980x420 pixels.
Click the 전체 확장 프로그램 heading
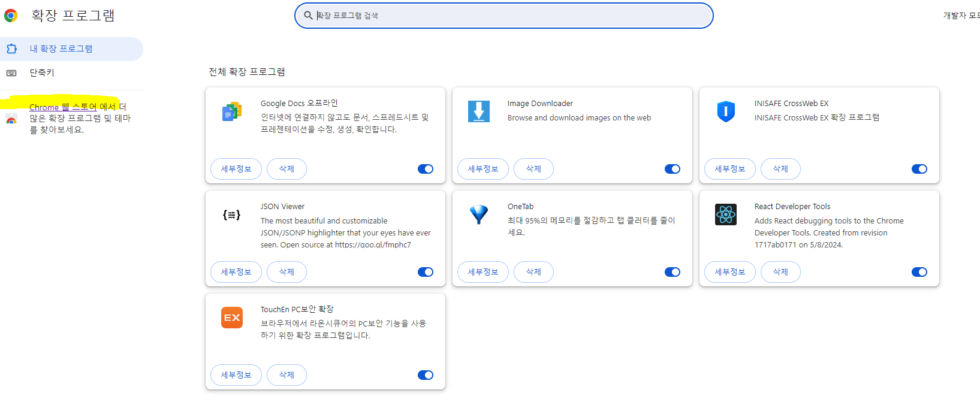pos(247,72)
